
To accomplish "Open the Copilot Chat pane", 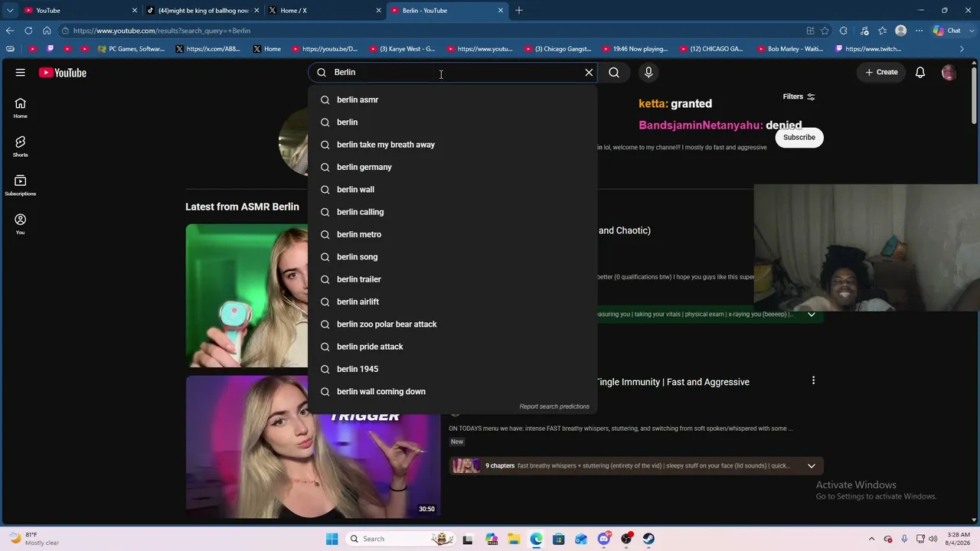I will [947, 31].
